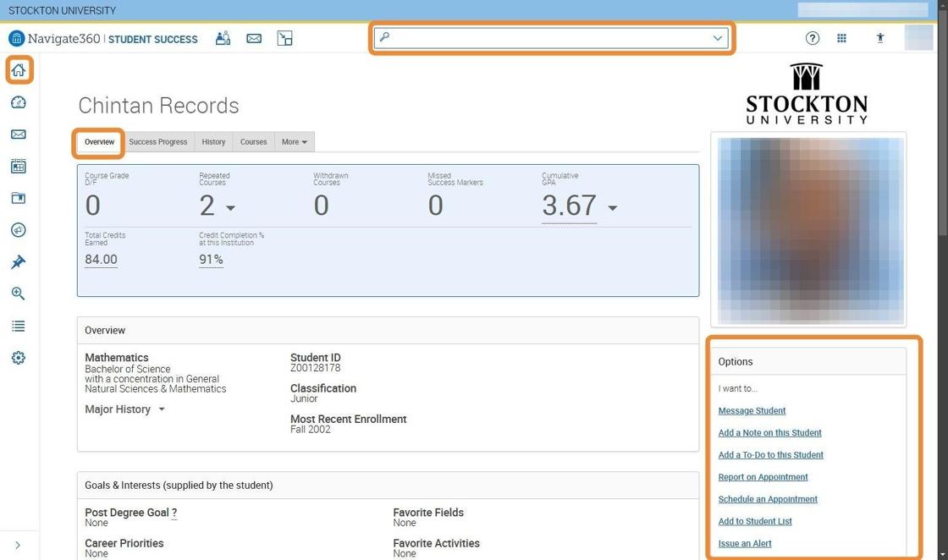This screenshot has height=560, width=948.
Task: Open the settings gear sidebar icon
Action: click(19, 358)
